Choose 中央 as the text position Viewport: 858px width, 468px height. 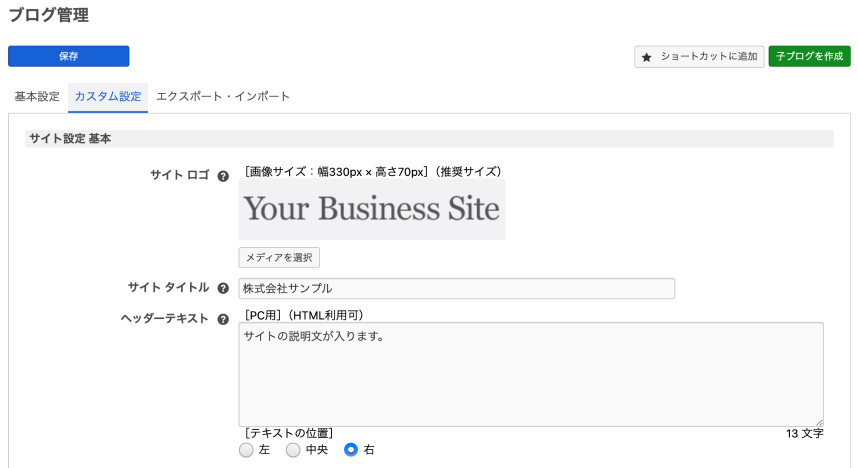293,450
